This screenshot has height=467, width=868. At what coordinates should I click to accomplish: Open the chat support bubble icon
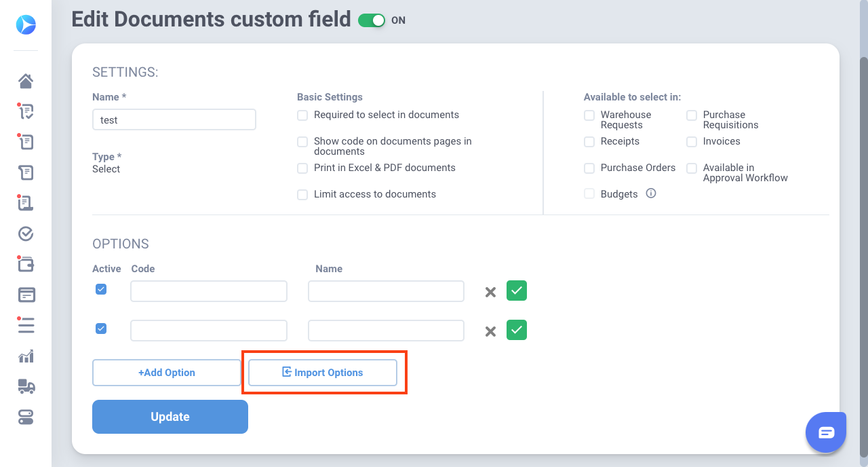point(825,432)
